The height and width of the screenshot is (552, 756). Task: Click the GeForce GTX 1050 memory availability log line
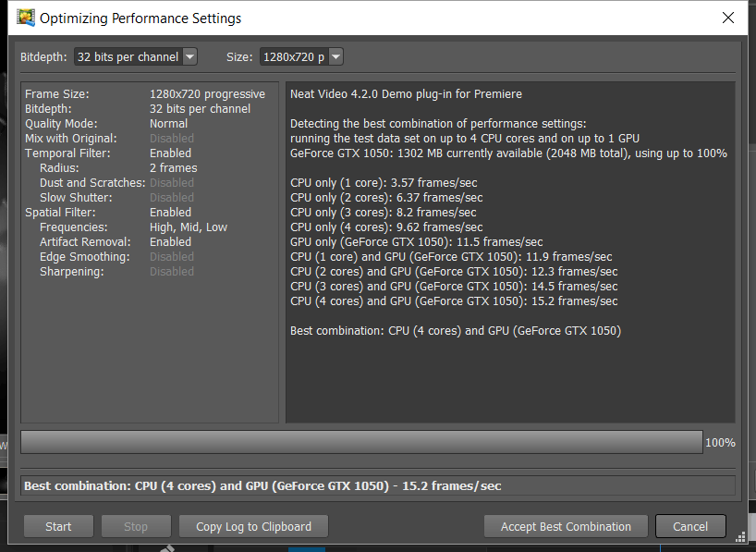(508, 153)
